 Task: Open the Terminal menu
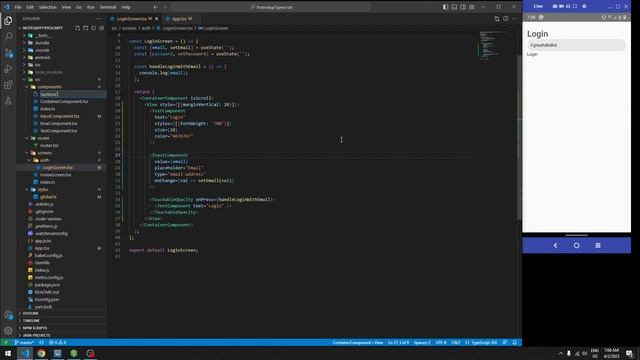[108, 7]
